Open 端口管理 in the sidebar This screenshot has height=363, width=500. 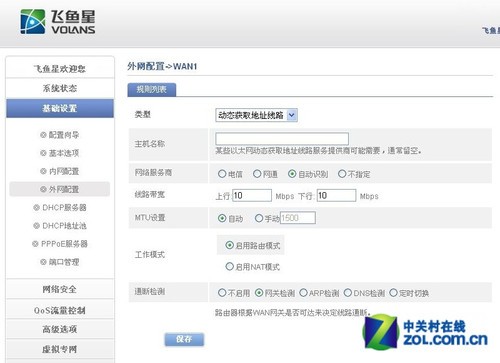coord(64,262)
